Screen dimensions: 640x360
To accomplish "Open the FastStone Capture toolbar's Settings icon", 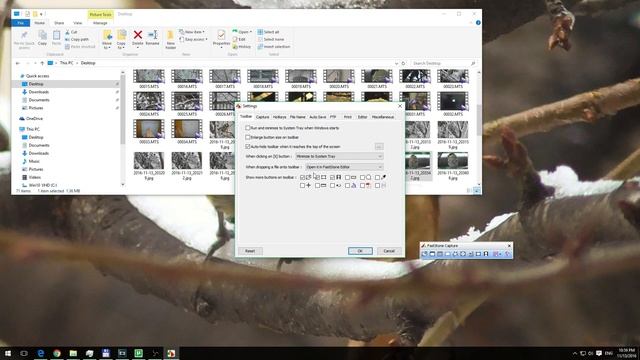I will click(x=507, y=254).
